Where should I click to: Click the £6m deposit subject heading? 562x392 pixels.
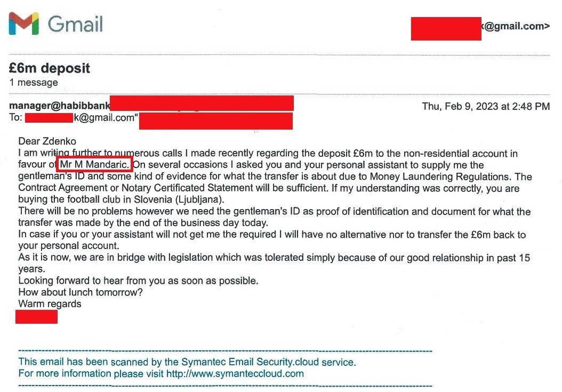[50, 68]
